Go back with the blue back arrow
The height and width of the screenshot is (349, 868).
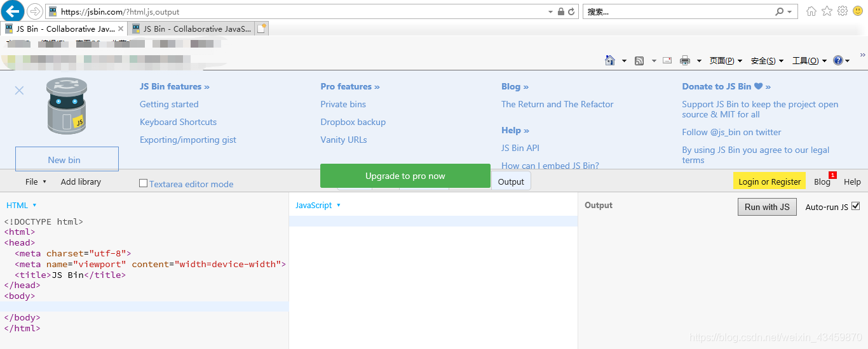click(x=13, y=11)
